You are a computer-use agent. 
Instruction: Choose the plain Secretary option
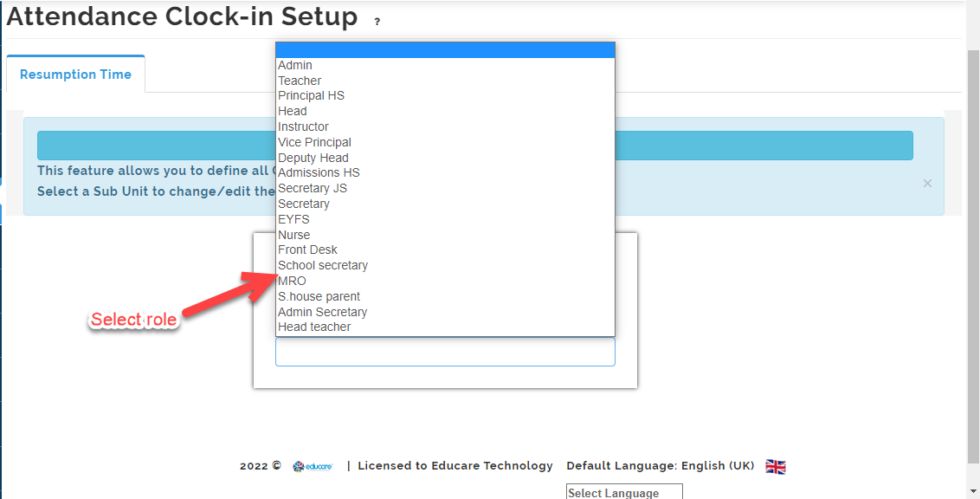(445, 204)
